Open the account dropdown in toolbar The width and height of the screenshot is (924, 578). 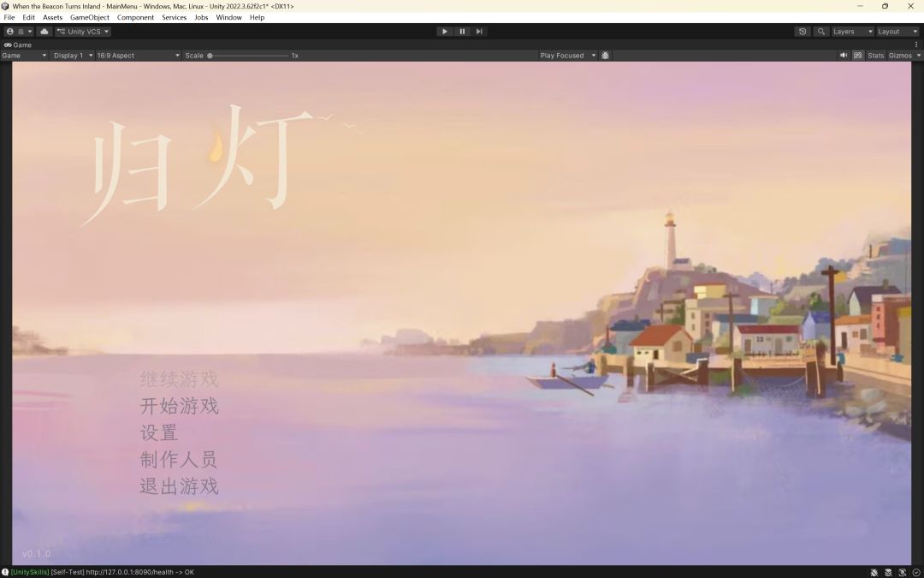pos(19,32)
